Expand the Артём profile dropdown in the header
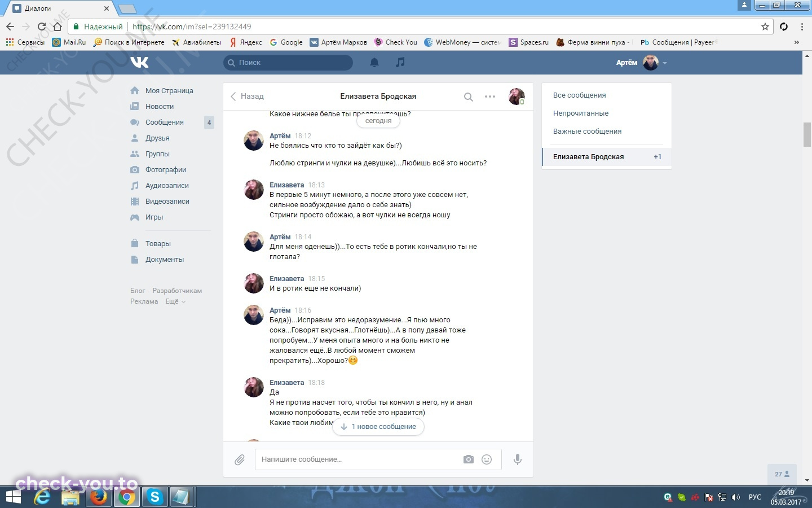Image resolution: width=812 pixels, height=508 pixels. coord(642,63)
